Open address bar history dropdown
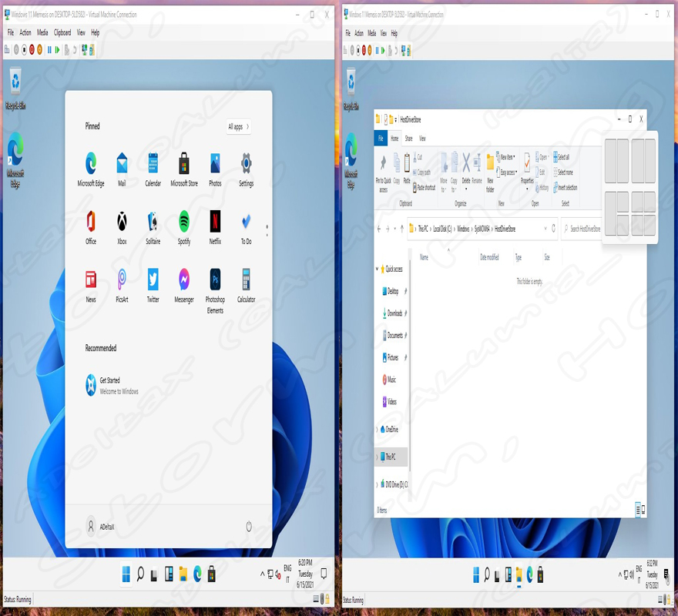The height and width of the screenshot is (616, 678). tap(545, 228)
